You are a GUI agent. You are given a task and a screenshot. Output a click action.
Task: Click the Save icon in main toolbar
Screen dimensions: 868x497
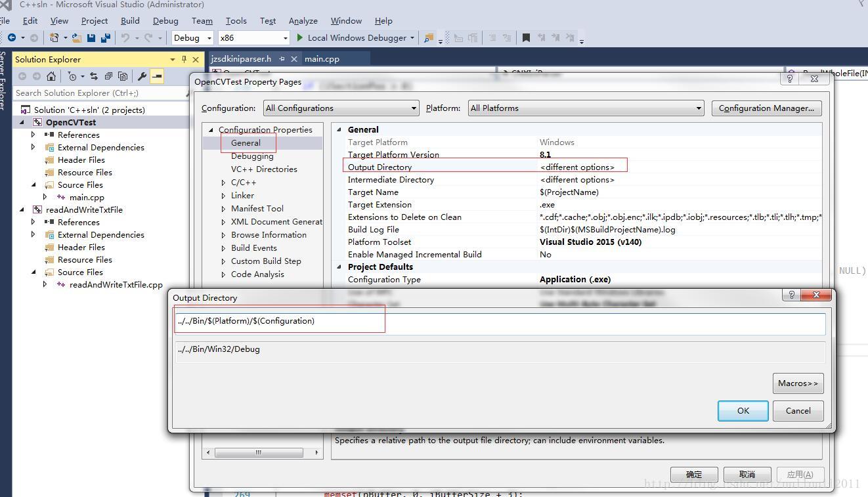91,37
